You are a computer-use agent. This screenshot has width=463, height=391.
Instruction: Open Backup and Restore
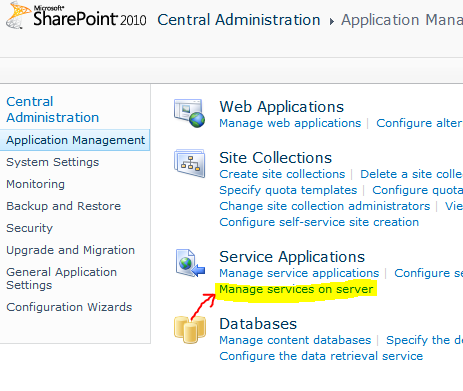coord(63,206)
